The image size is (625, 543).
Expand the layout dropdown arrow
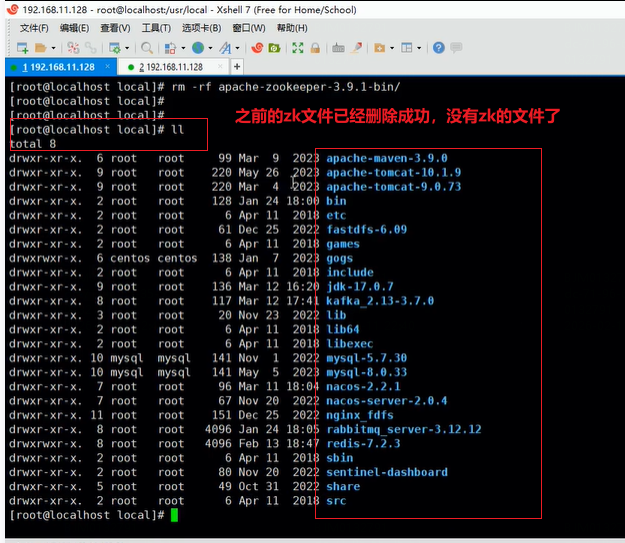click(x=419, y=48)
